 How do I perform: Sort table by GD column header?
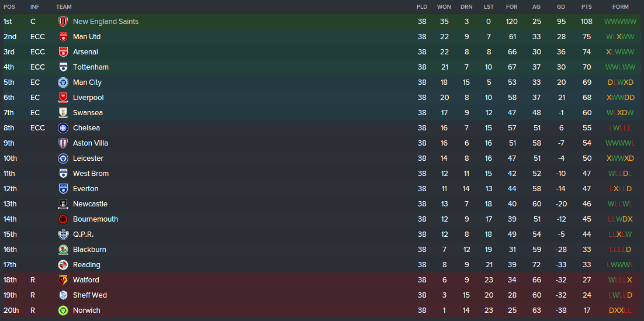pyautogui.click(x=561, y=7)
